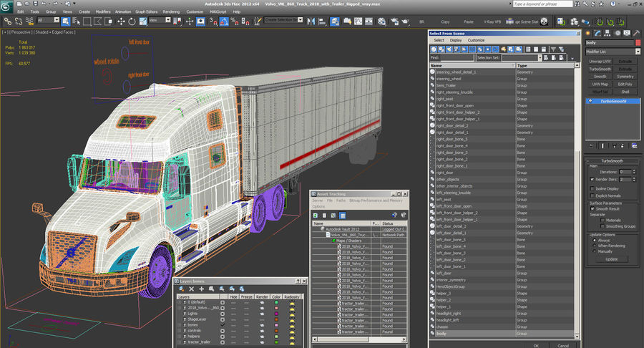The image size is (644, 348).
Task: Open the Create command panel tab
Action: [588, 33]
